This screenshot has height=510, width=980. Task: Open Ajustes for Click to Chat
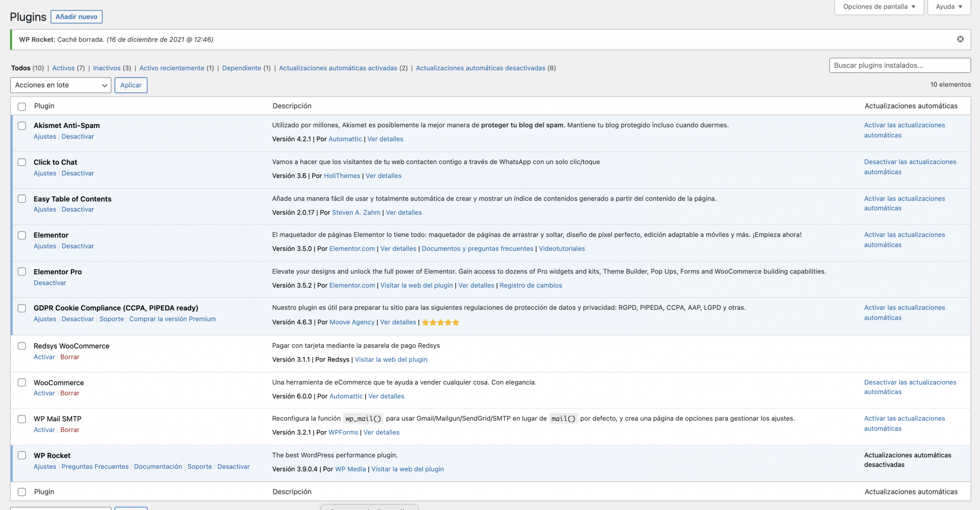[45, 173]
